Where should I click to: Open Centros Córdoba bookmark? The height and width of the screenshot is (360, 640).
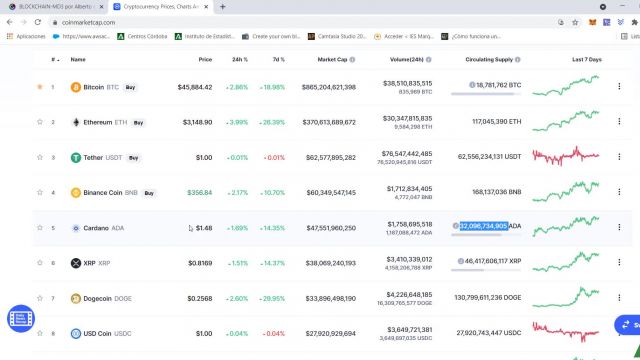click(142, 36)
